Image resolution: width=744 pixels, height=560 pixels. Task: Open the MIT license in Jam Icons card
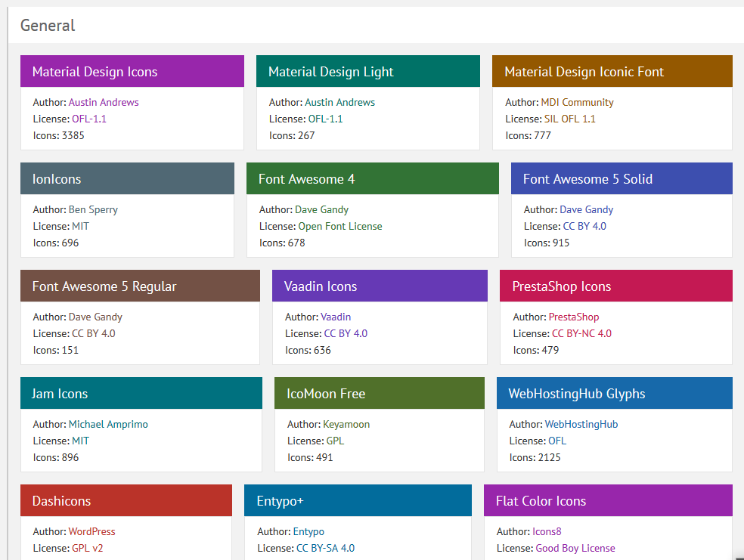click(x=81, y=441)
